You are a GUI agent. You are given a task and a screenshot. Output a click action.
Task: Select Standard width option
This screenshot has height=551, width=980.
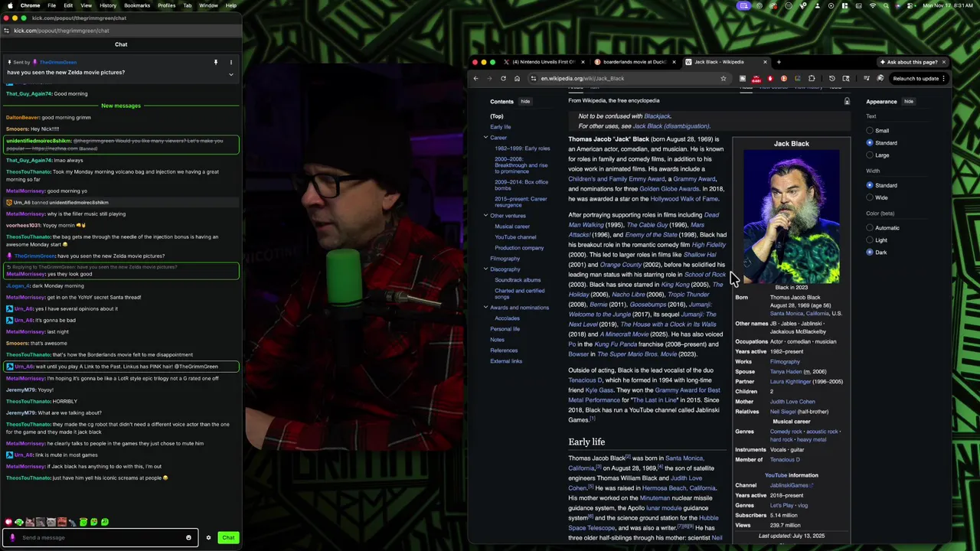(x=870, y=185)
